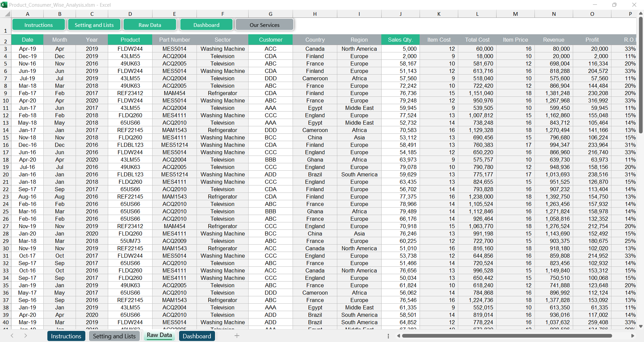Screen dimensions: 644x342
Task: Open Setting and Lists sheet tab
Action: pyautogui.click(x=114, y=336)
